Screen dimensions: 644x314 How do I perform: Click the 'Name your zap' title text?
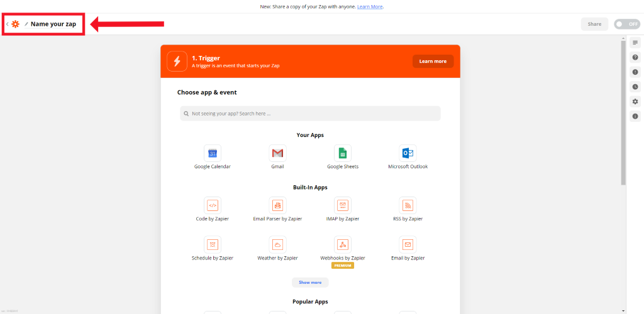pos(53,24)
